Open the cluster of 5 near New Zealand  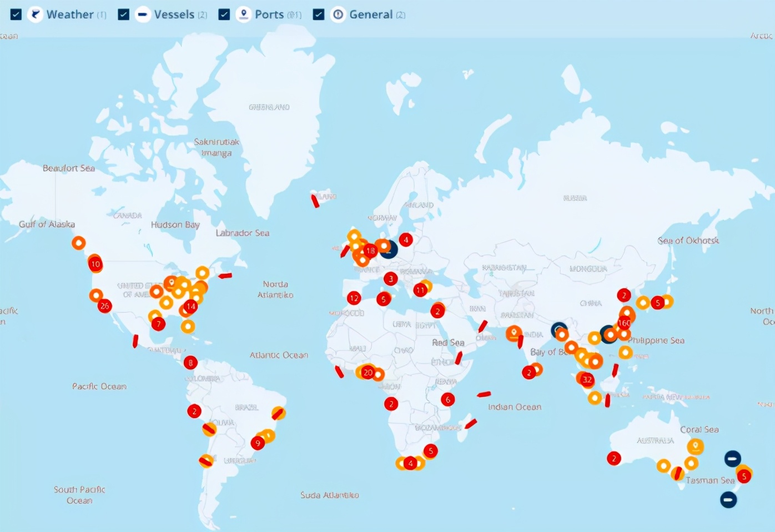(744, 476)
